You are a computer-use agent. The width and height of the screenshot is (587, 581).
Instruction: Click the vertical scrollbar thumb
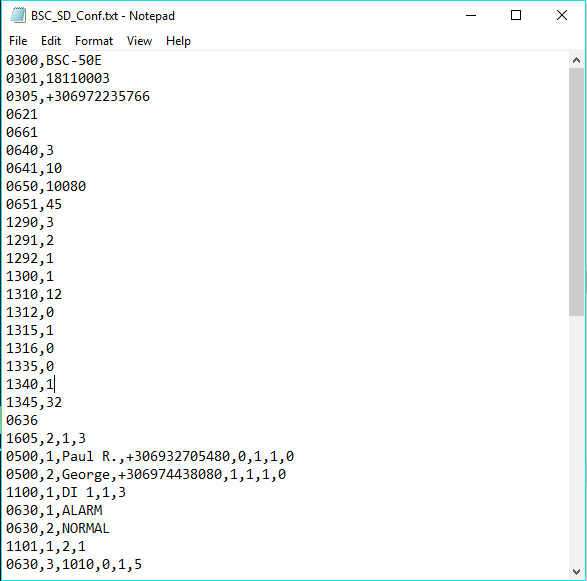(577, 192)
